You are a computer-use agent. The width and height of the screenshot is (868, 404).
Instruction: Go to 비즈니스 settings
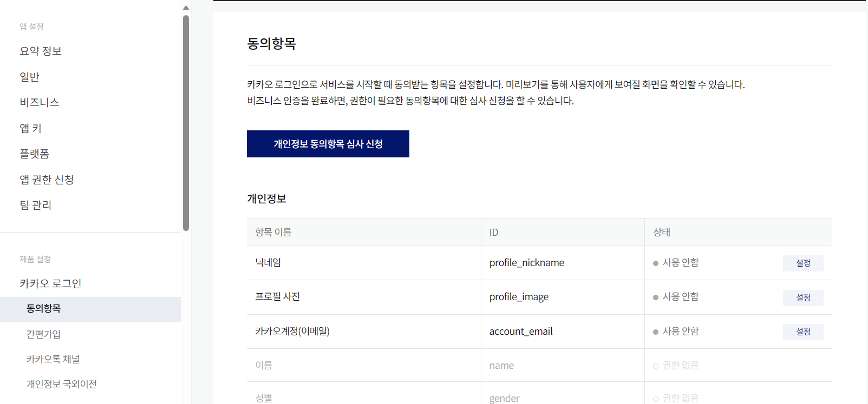tap(39, 102)
